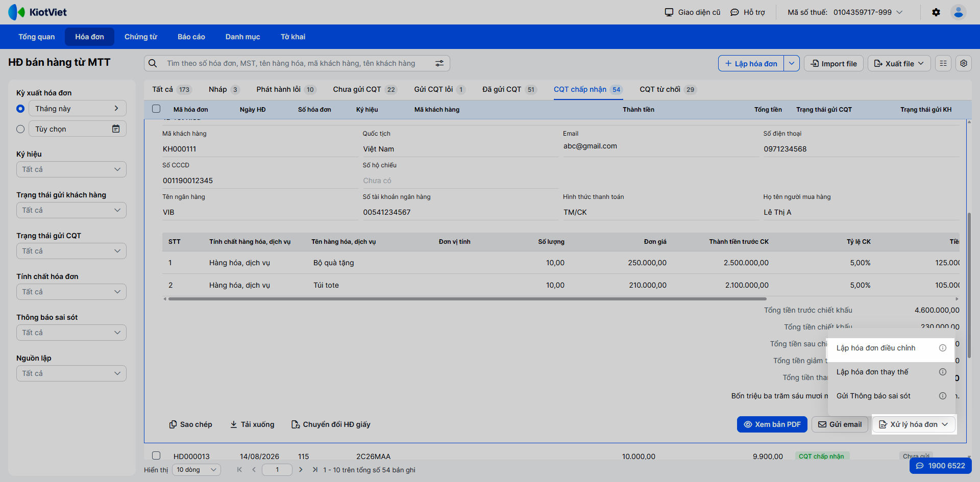Expand Trạng thái gửi CQT dropdown

[71, 251]
